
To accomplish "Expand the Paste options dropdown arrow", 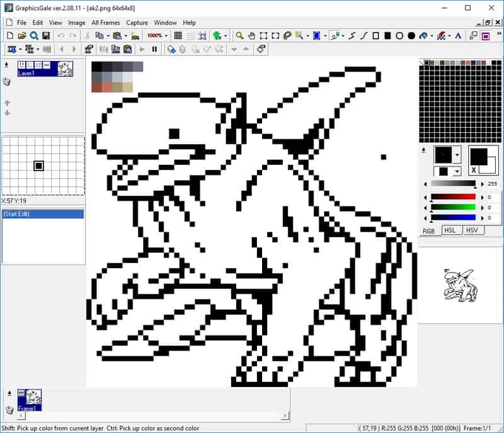I will point(125,36).
